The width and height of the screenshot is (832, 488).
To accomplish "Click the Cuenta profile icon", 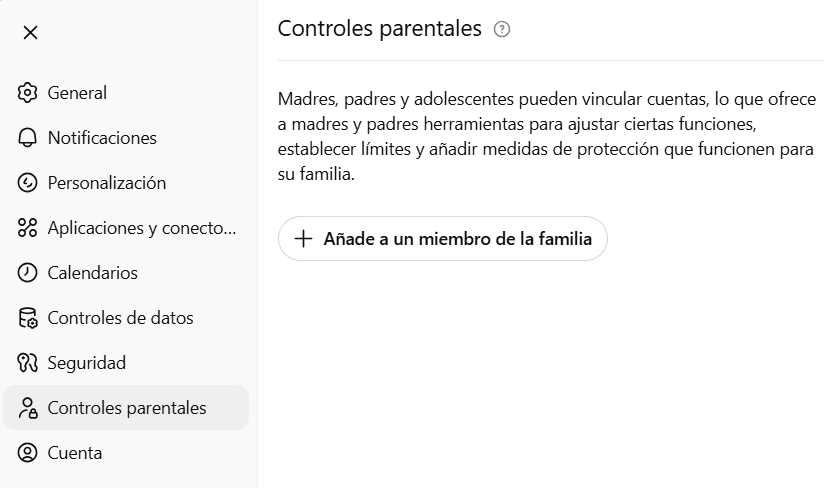I will (x=28, y=453).
